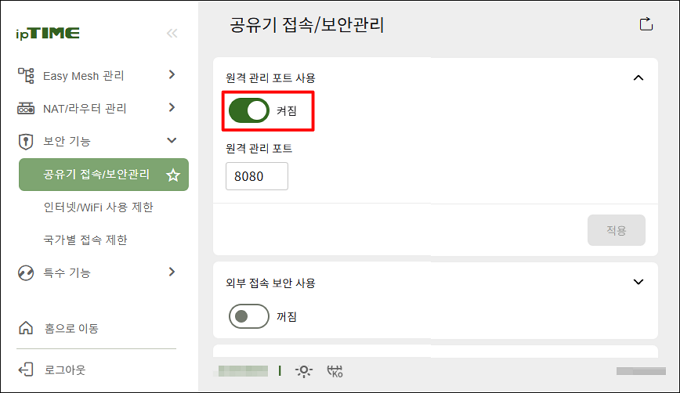Image resolution: width=680 pixels, height=393 pixels.
Task: Enable 외부 접속 보안 사용 toggle
Action: 249,316
